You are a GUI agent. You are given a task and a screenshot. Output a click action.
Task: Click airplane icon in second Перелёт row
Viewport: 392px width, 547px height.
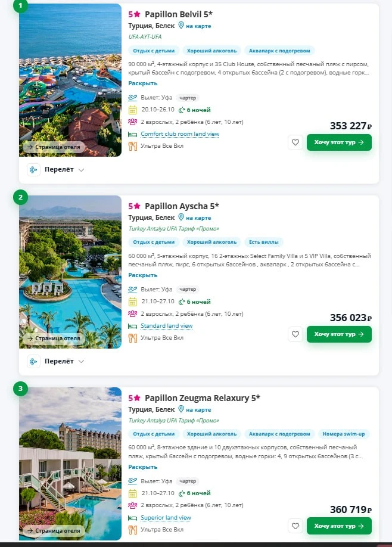(x=33, y=362)
